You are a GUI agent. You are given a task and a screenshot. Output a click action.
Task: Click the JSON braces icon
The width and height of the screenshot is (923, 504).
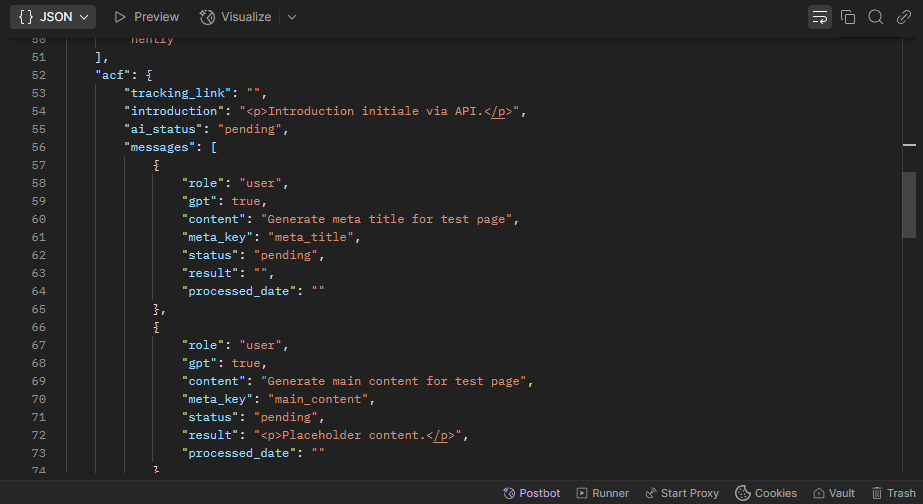(x=26, y=17)
